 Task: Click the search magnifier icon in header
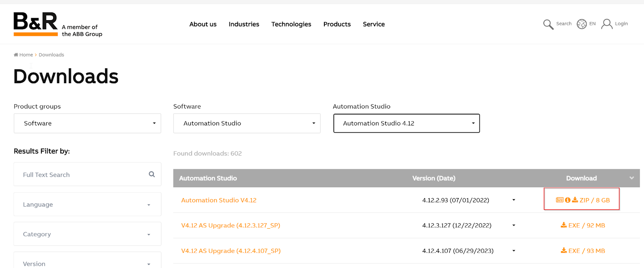pos(548,25)
